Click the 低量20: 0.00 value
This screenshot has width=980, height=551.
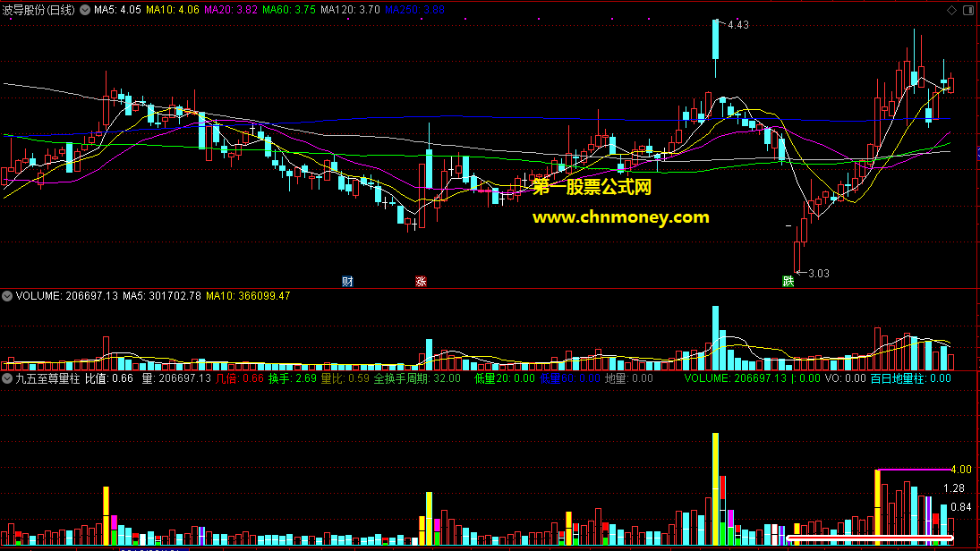tap(505, 378)
